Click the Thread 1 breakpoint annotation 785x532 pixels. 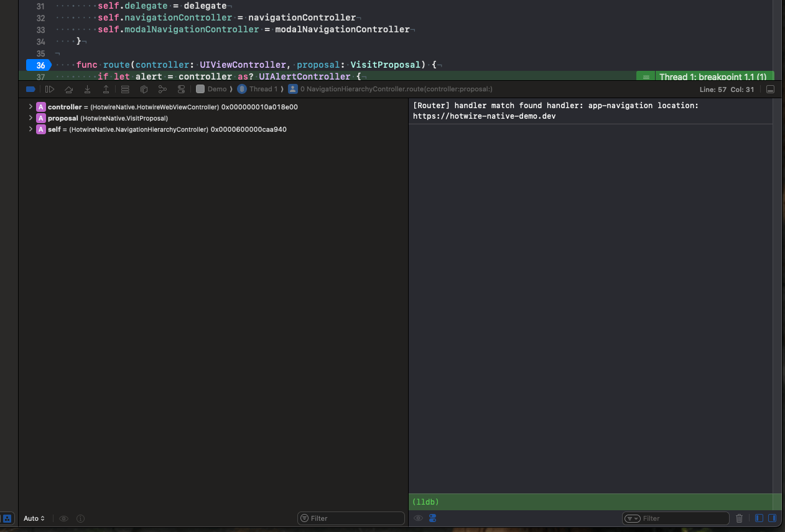coord(712,77)
